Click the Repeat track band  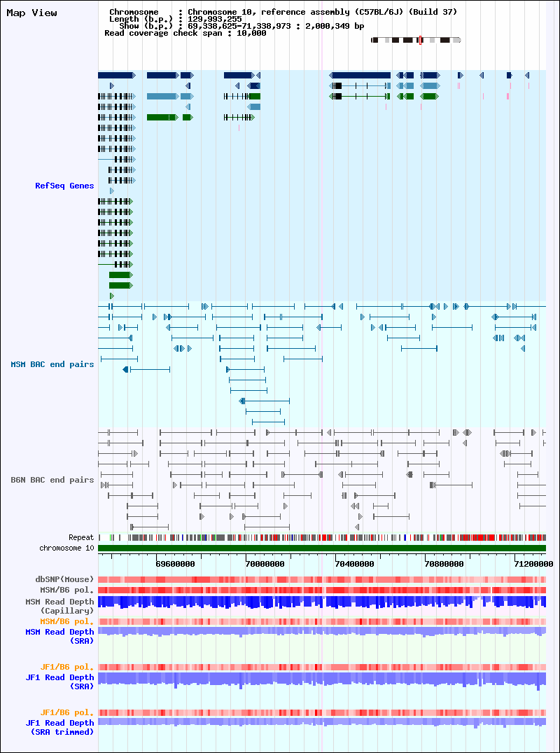[x=322, y=537]
